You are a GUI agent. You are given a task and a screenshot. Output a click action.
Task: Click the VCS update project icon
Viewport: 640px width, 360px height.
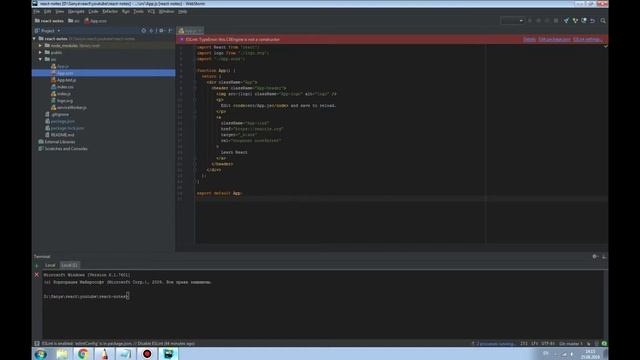[566, 20]
